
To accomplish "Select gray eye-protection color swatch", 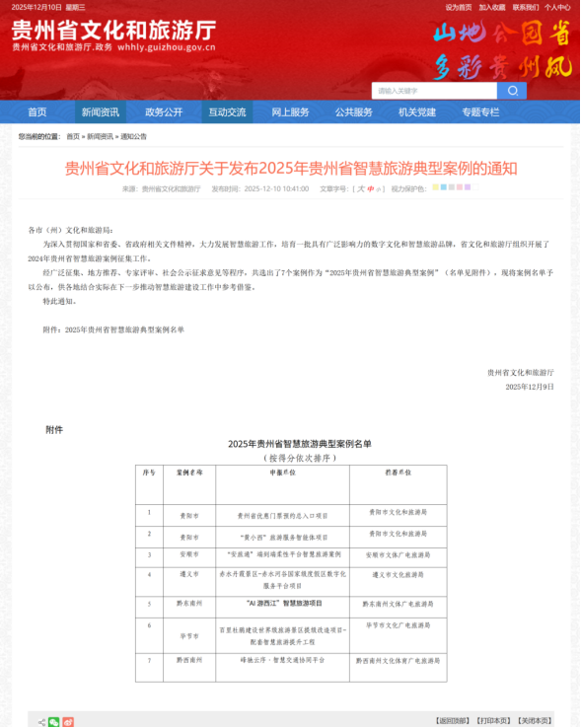I will coord(452,187).
